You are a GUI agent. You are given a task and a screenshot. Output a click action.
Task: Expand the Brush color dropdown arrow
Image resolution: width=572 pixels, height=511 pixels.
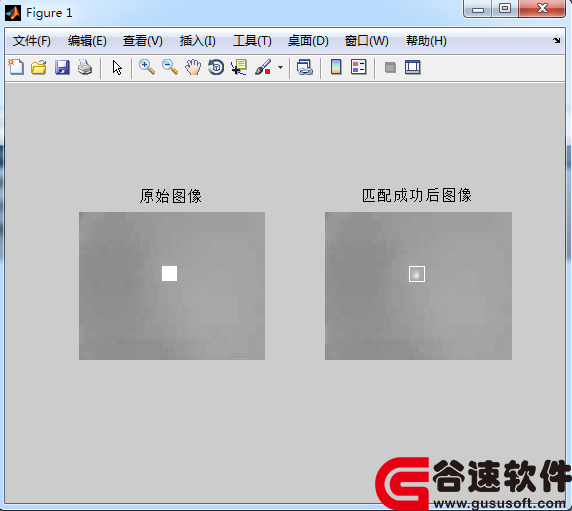click(280, 67)
